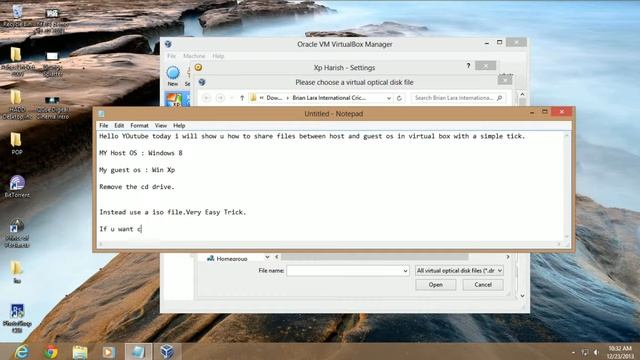The height and width of the screenshot is (360, 640).
Task: Launch BitTorrent from the desktop
Action: click(x=17, y=186)
